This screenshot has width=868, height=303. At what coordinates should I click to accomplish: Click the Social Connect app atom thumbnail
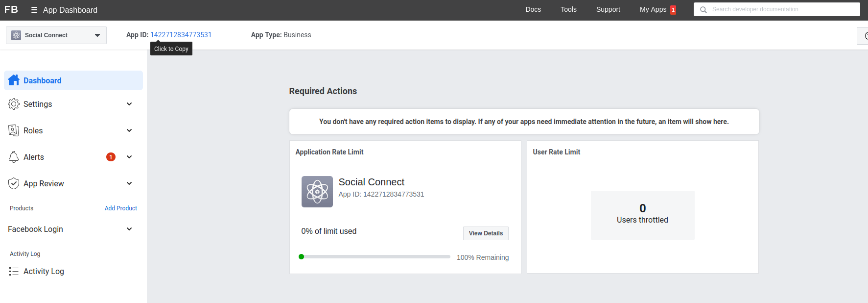[x=317, y=192]
